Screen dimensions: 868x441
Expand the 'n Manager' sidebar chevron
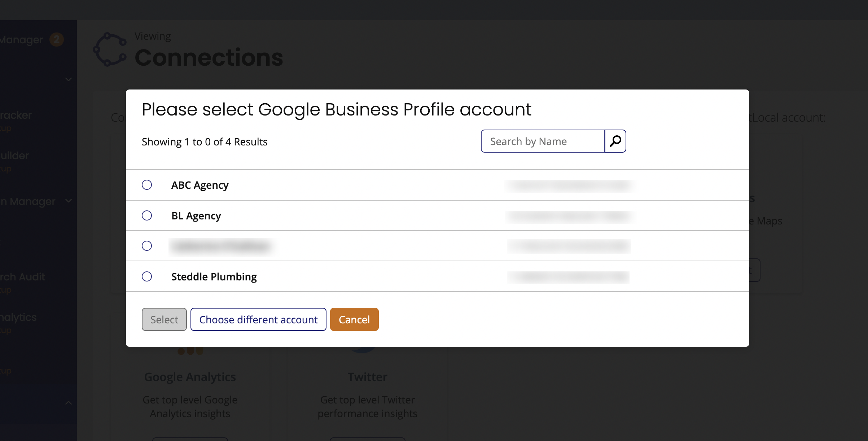69,201
